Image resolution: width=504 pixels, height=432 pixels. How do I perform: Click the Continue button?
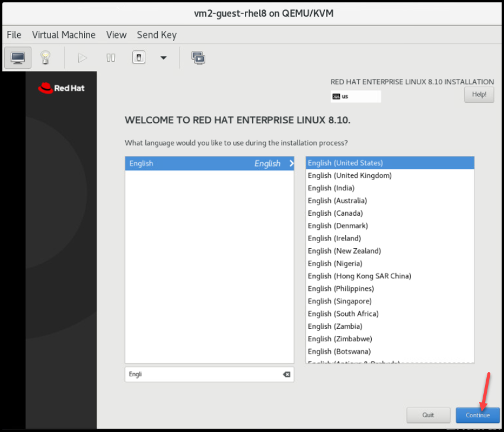click(477, 415)
